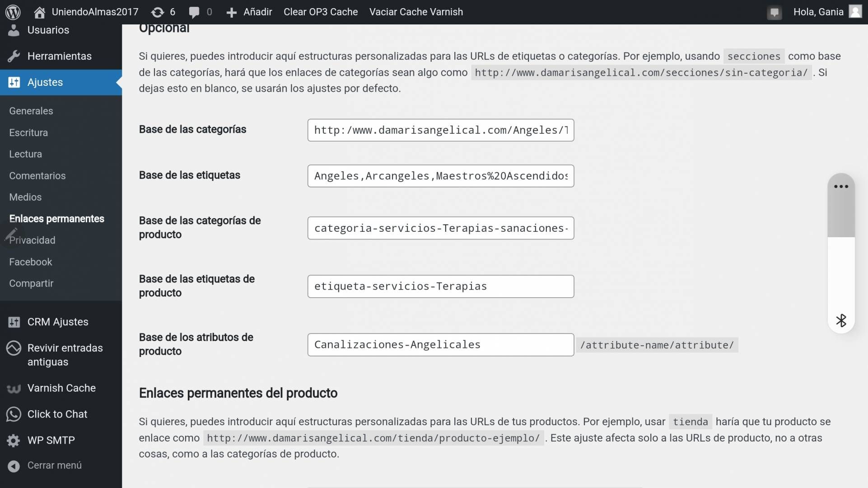Click the Base de las etiquetas label
This screenshot has width=868, height=488.
[x=190, y=175]
